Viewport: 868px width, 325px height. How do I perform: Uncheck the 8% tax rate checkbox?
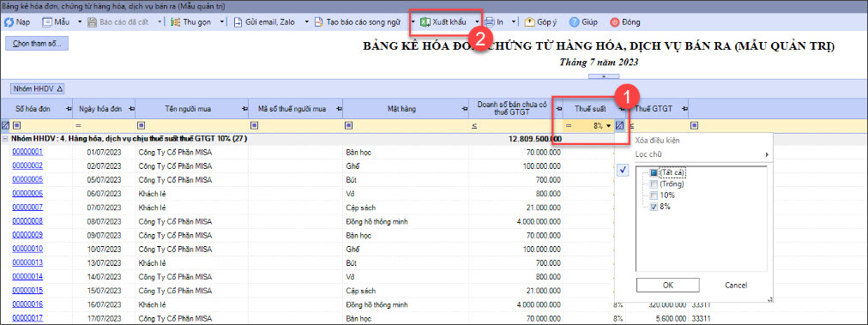[654, 207]
